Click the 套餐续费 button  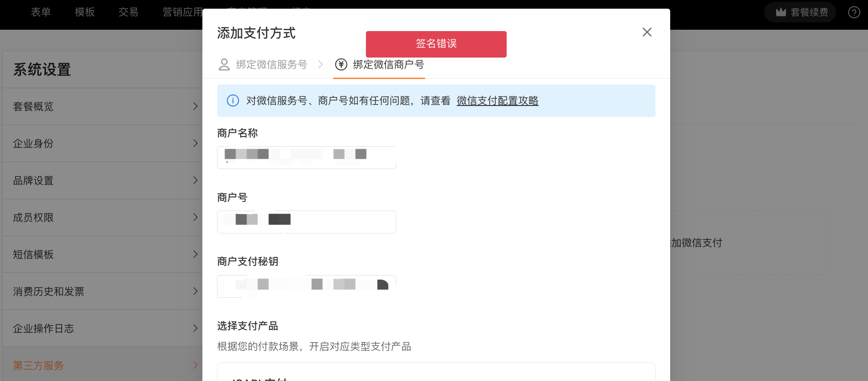coord(800,12)
